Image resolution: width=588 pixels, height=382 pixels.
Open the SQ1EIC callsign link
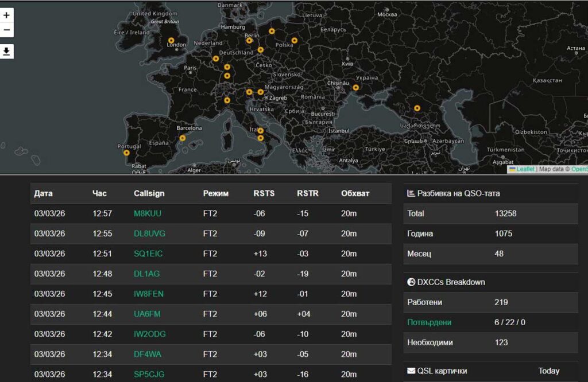(148, 254)
